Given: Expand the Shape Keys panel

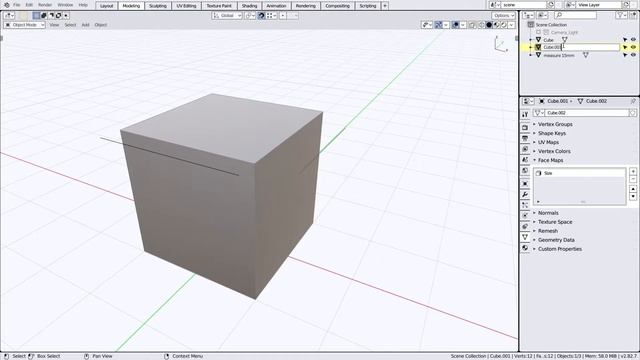Looking at the screenshot, I should click(551, 133).
